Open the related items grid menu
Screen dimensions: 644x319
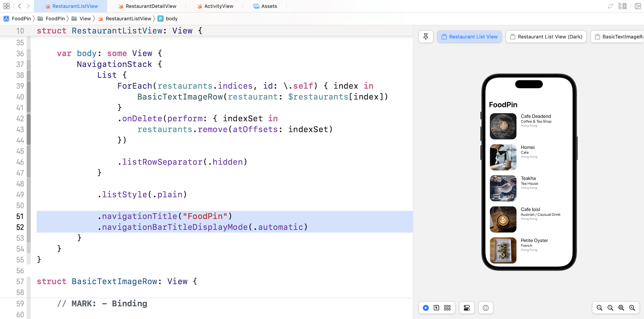6,6
